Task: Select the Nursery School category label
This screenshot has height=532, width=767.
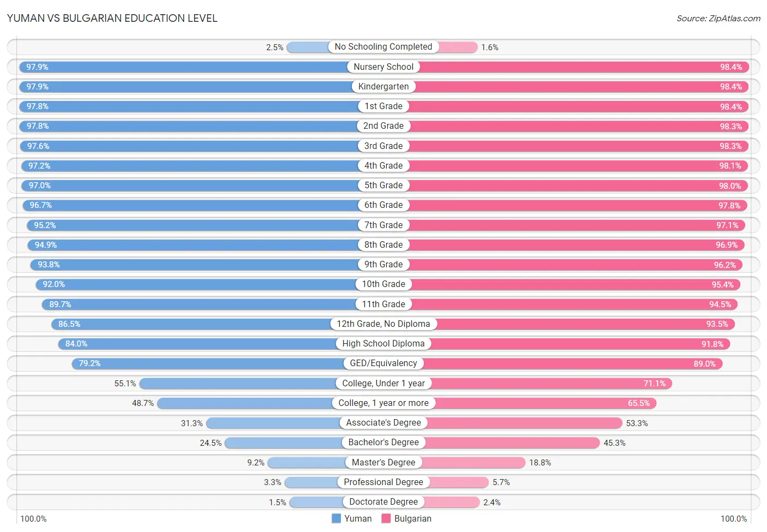Action: 383,67
